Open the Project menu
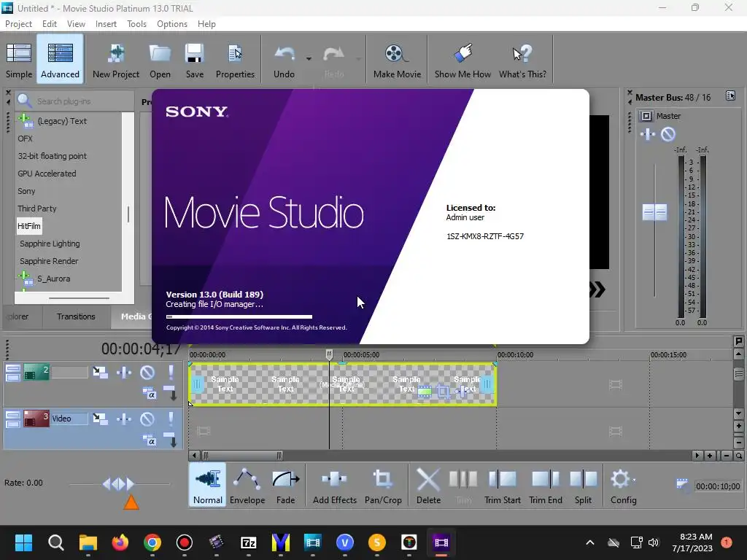The width and height of the screenshot is (747, 560). (x=18, y=24)
